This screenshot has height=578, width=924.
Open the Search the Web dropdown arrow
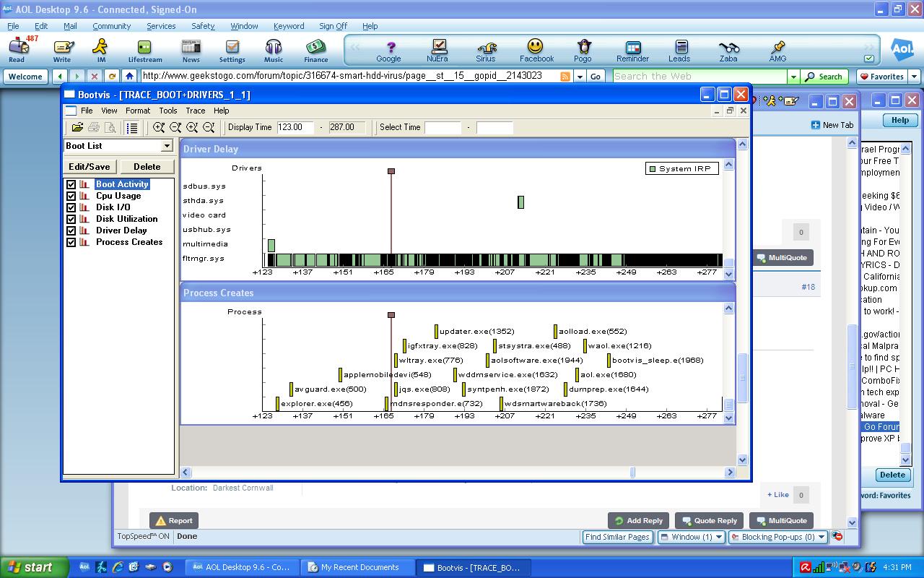pyautogui.click(x=793, y=76)
